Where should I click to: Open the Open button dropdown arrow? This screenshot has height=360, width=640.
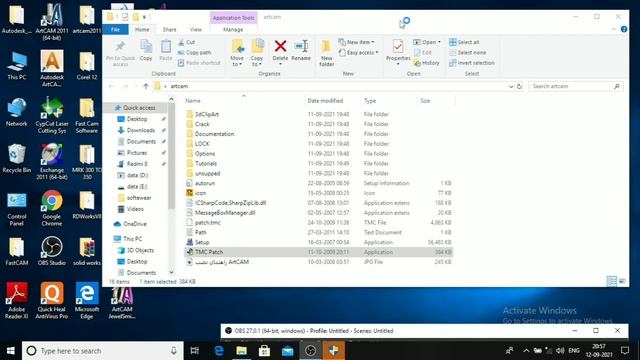click(x=440, y=42)
